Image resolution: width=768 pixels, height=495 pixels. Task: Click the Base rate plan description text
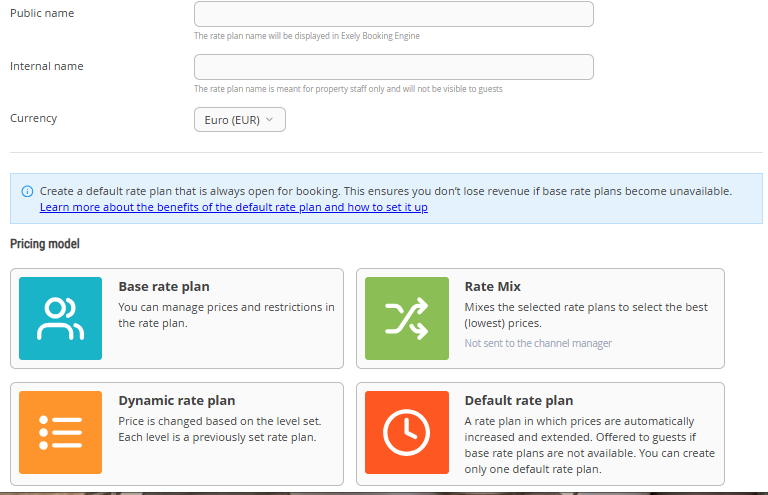pyautogui.click(x=226, y=315)
